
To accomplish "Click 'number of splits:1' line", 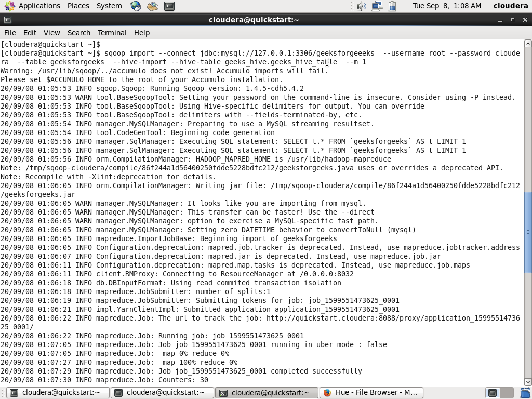I will [136, 292].
